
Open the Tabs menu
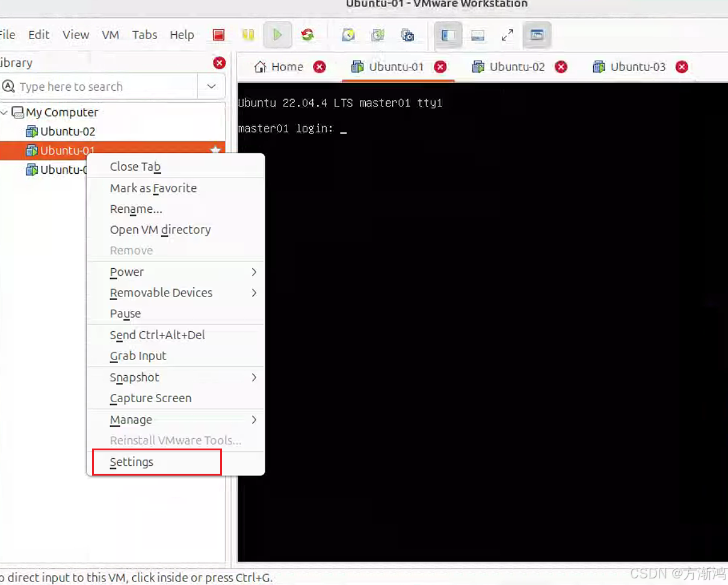coord(145,35)
